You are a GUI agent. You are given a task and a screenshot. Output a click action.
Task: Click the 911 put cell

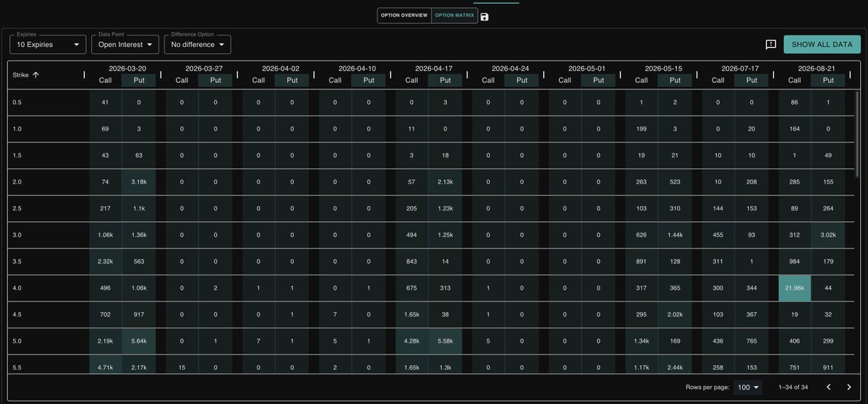829,366
